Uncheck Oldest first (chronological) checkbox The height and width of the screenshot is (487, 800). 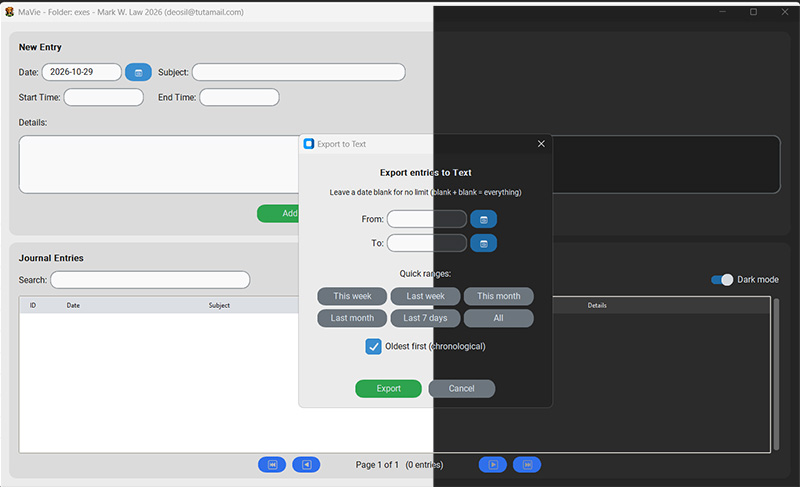(x=373, y=346)
